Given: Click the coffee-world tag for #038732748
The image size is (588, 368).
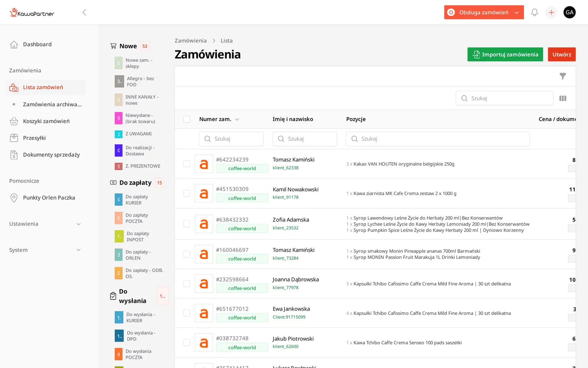Looking at the screenshot, I should (242, 348).
